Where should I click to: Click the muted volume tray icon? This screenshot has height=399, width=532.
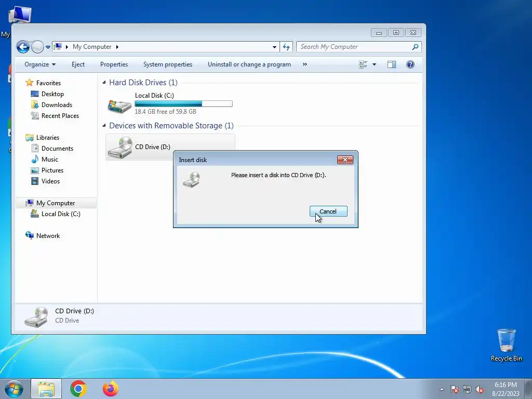click(480, 389)
